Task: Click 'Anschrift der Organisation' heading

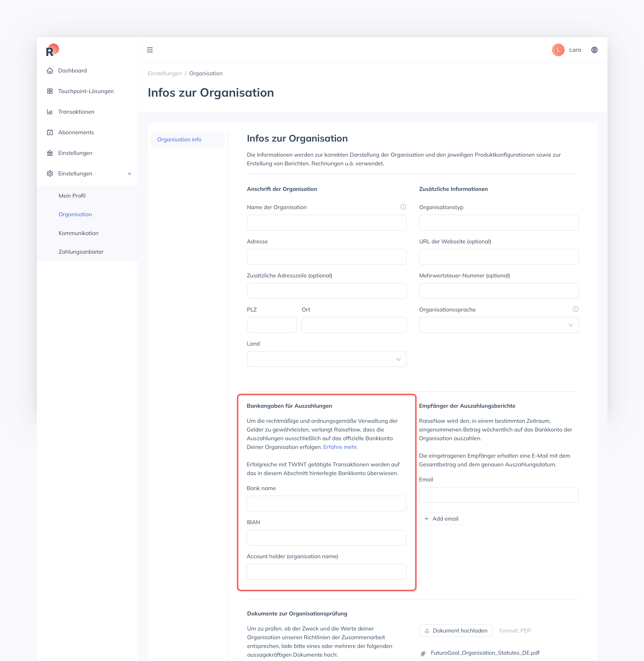Action: [x=282, y=189]
